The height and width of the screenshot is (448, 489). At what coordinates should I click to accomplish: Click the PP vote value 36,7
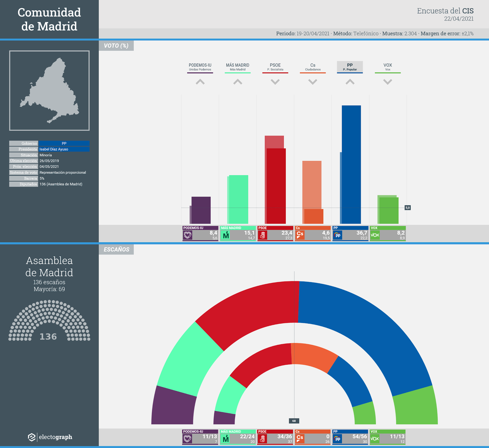pos(362,233)
